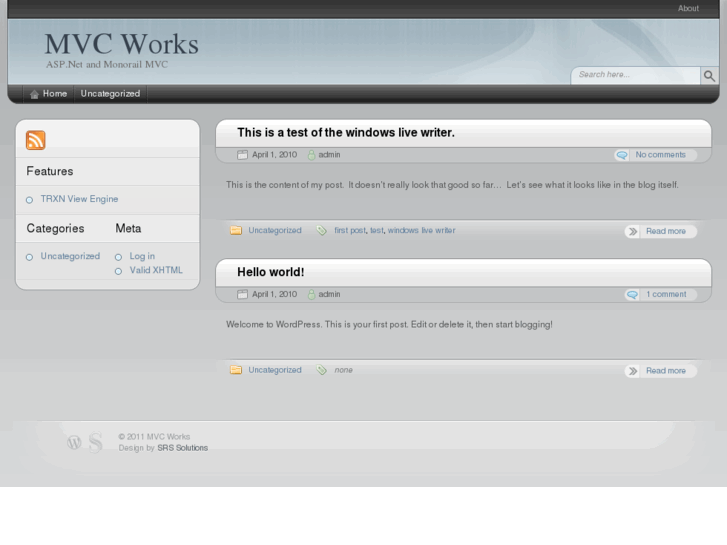Click the © 2011 MVC Works footer text

[154, 437]
